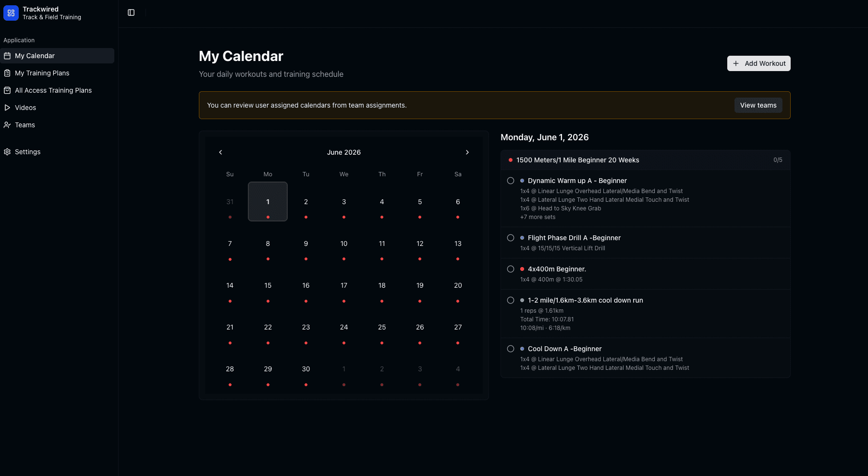Select the Application section label
The image size is (868, 476).
19,40
